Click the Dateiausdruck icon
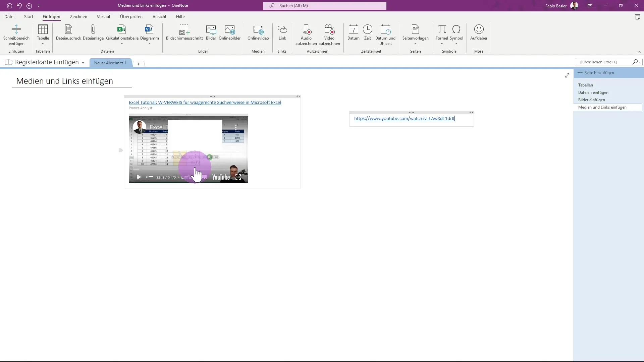This screenshot has height=362, width=644. coord(68,29)
